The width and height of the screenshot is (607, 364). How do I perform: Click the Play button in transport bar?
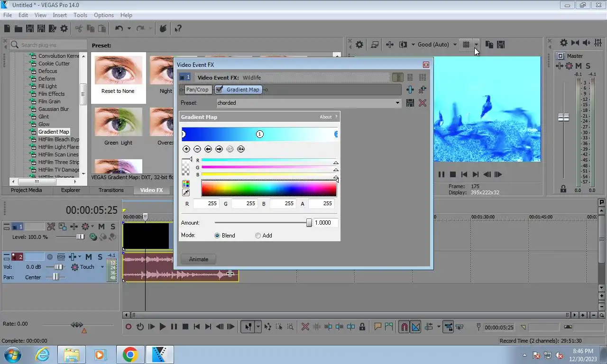tap(163, 327)
